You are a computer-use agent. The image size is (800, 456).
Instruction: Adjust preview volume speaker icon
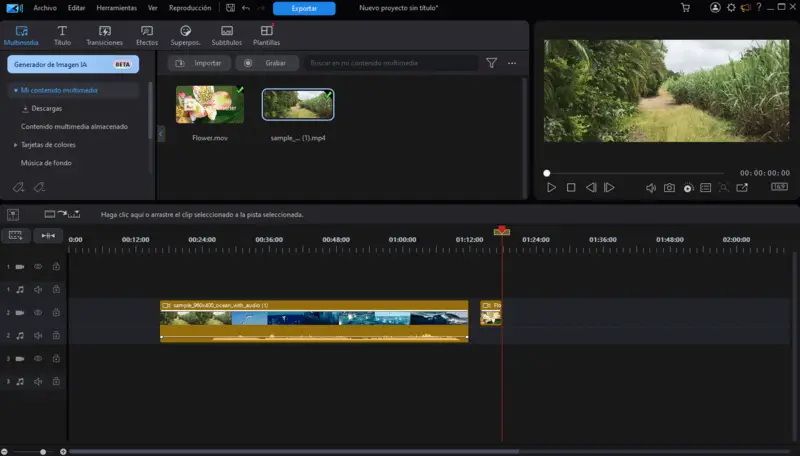651,188
